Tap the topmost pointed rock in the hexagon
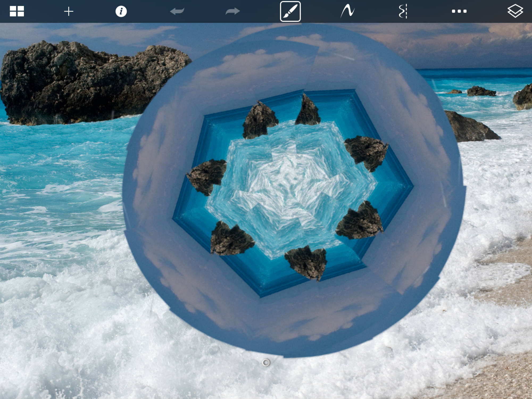The height and width of the screenshot is (399, 532). click(x=308, y=112)
